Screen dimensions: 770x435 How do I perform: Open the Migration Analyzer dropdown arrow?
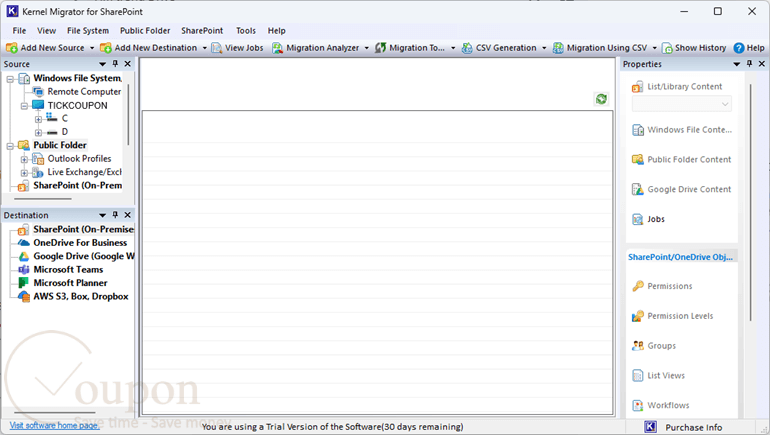click(x=366, y=48)
